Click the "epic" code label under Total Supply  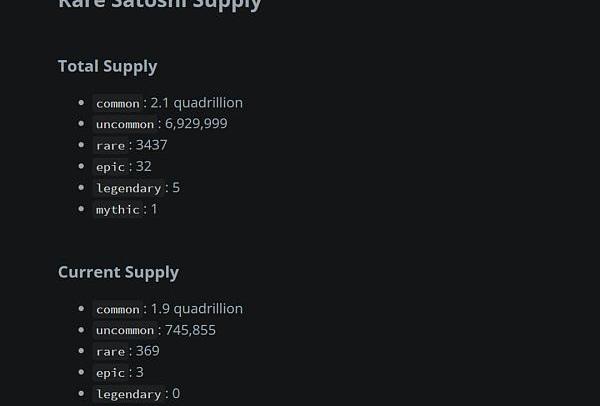111,167
